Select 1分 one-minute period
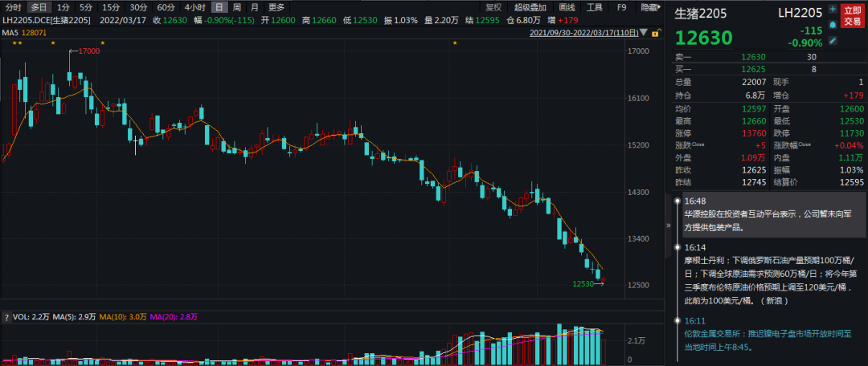Image resolution: width=868 pixels, height=366 pixels. click(63, 8)
